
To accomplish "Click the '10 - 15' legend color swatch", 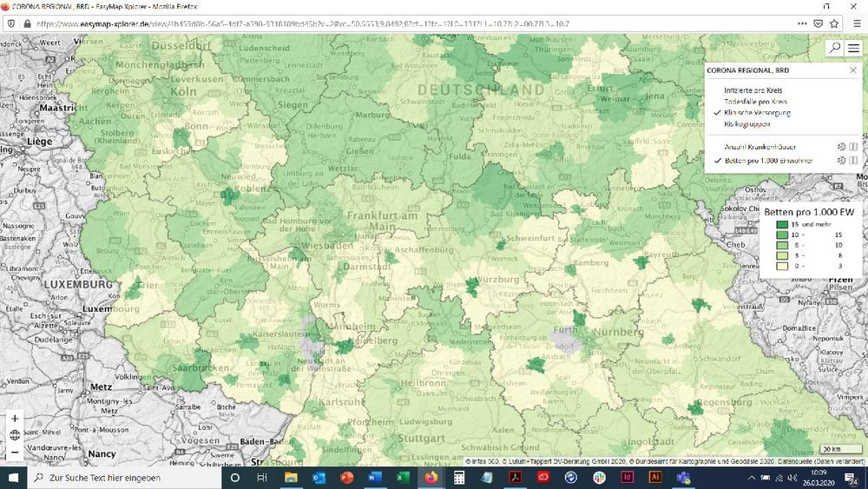I will pyautogui.click(x=782, y=235).
